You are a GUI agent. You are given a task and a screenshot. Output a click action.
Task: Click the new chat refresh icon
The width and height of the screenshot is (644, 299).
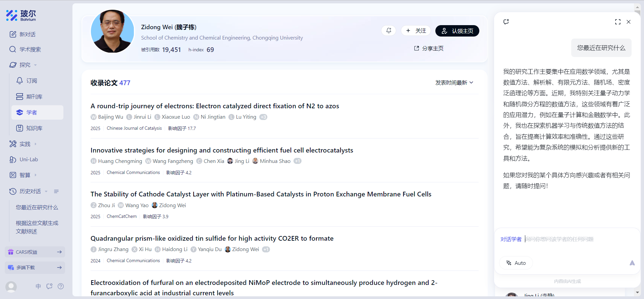(506, 22)
